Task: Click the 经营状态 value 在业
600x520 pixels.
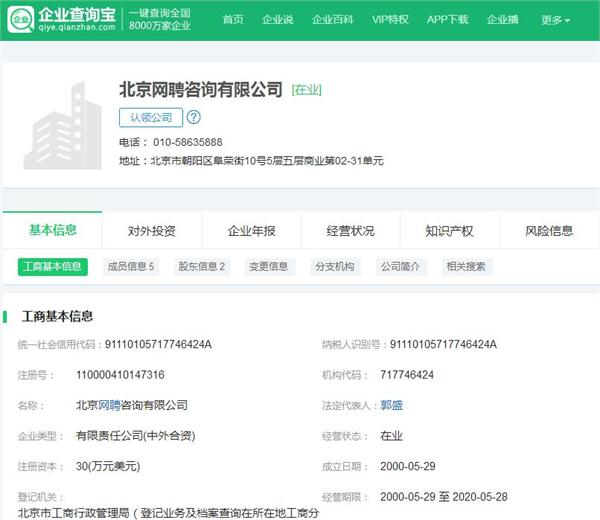Action: click(391, 436)
